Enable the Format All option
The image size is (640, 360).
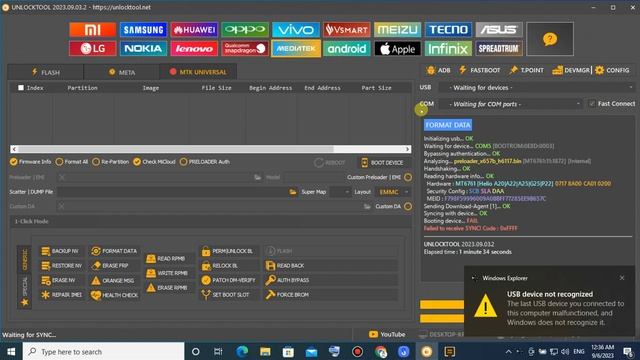coord(59,162)
